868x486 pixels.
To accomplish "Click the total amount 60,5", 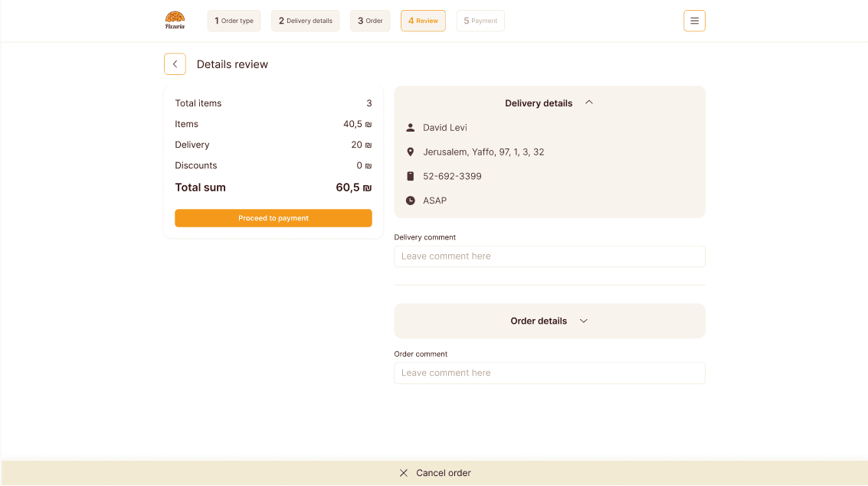I will tap(354, 188).
